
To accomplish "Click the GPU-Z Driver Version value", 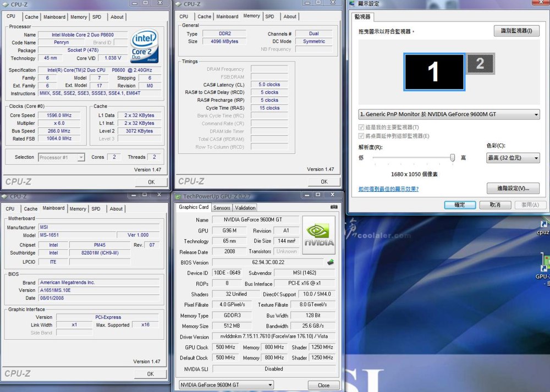I will (x=274, y=336).
